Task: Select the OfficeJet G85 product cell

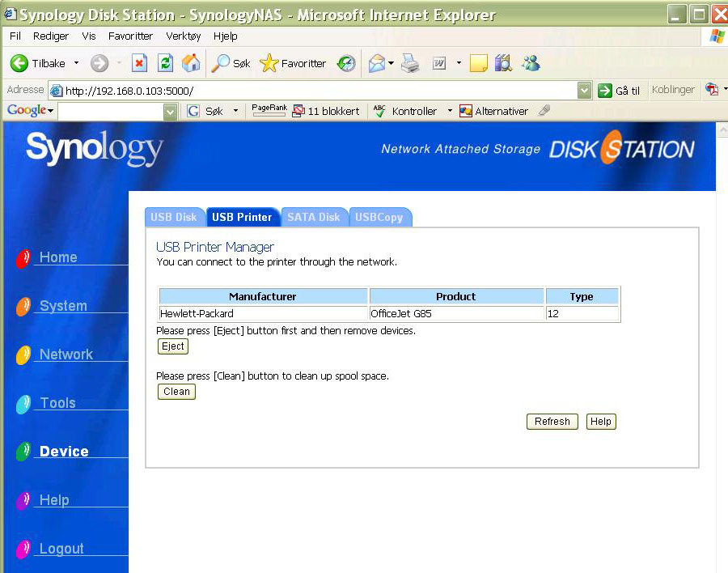Action: pos(457,314)
